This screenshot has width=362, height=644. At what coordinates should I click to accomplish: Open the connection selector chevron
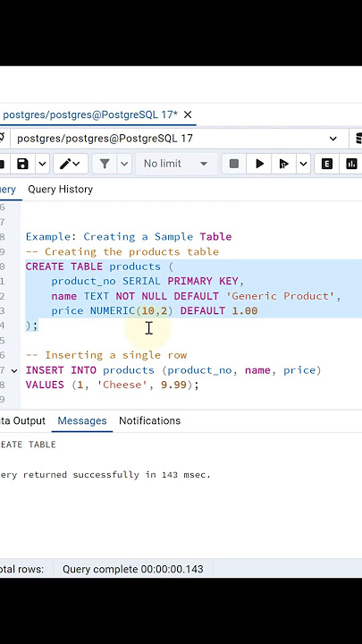tap(333, 139)
